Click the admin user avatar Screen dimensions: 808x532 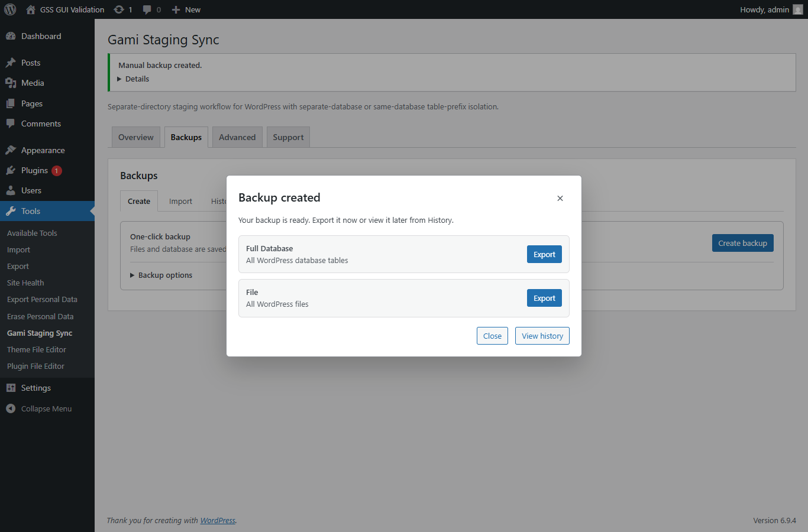pos(798,9)
